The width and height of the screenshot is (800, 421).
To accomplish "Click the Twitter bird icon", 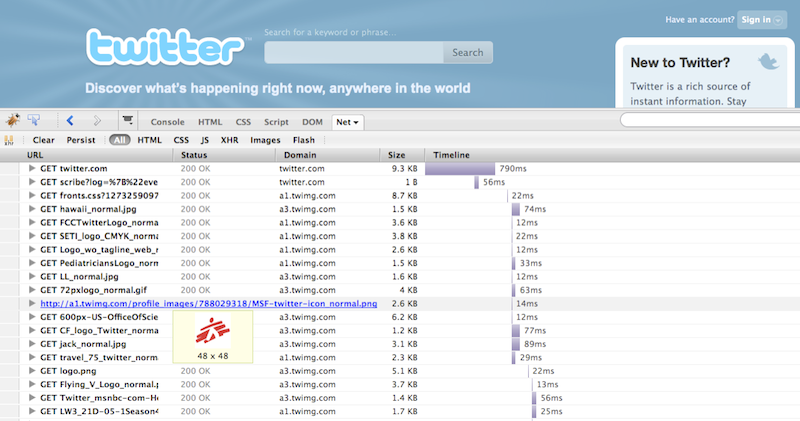I will tap(768, 62).
